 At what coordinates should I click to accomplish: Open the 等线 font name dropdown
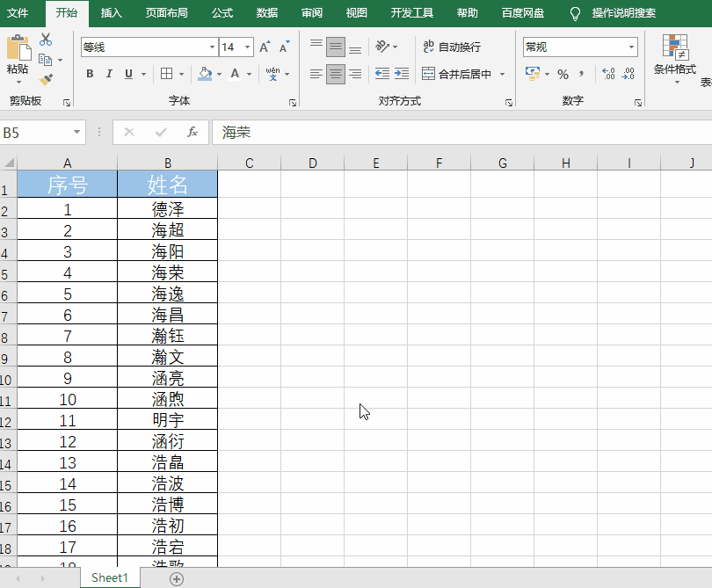tap(212, 47)
